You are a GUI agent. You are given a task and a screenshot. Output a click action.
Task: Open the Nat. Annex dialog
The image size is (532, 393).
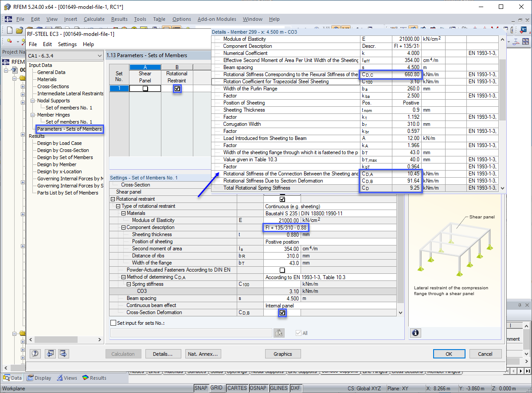coord(203,354)
